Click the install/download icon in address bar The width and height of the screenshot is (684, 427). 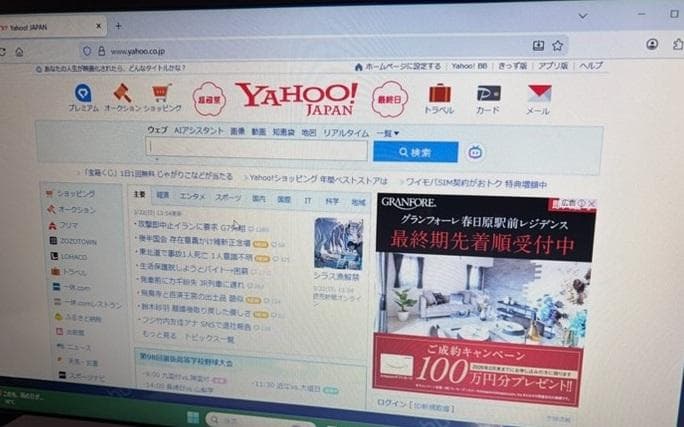click(538, 45)
